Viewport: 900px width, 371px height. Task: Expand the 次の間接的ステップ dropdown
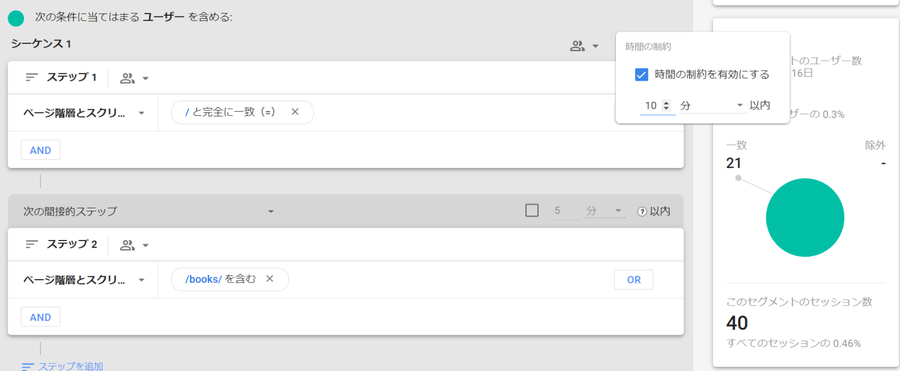(x=149, y=211)
